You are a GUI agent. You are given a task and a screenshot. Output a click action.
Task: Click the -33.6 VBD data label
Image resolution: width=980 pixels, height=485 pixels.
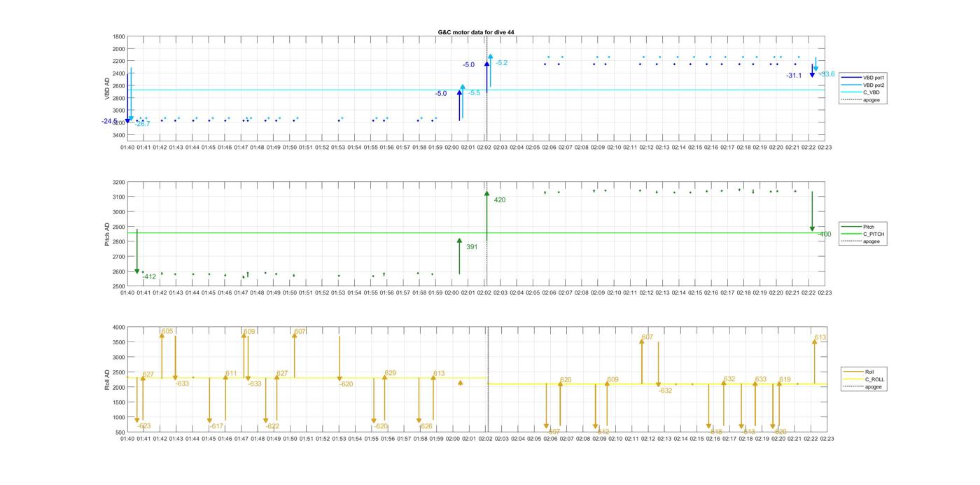tap(827, 74)
